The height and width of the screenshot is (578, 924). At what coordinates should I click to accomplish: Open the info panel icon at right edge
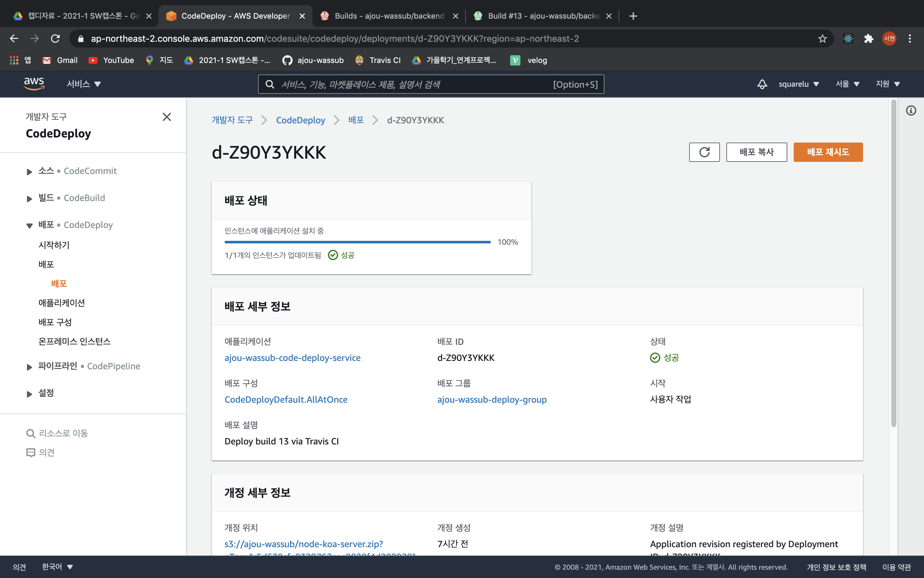point(911,110)
